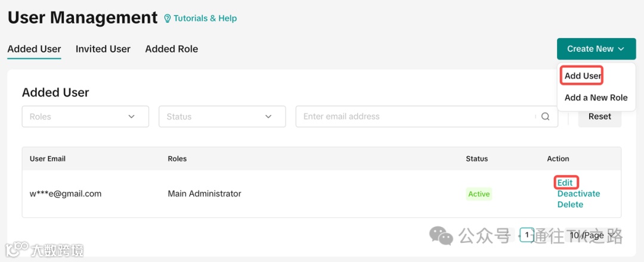The image size is (644, 262).
Task: Select the Added User tab
Action: pyautogui.click(x=34, y=49)
